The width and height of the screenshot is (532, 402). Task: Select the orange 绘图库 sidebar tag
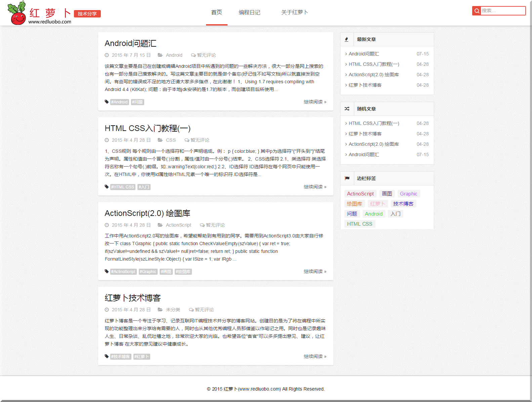pos(355,204)
